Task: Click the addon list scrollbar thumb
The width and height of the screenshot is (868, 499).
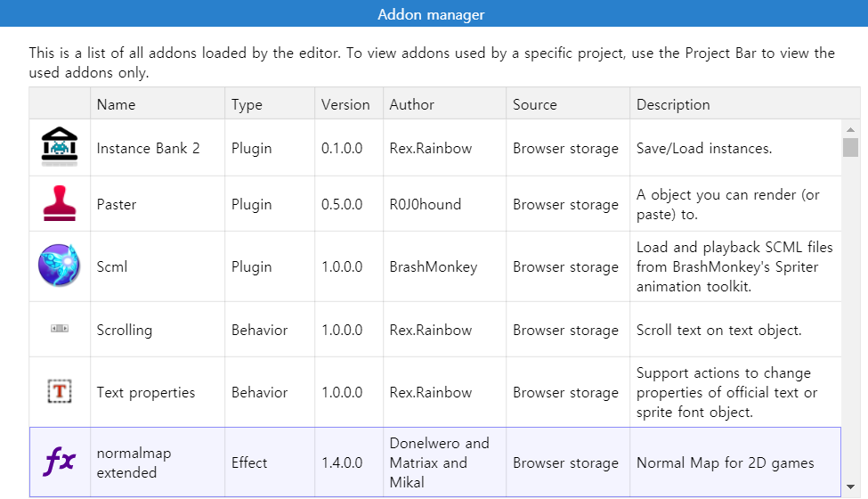Action: pyautogui.click(x=851, y=147)
